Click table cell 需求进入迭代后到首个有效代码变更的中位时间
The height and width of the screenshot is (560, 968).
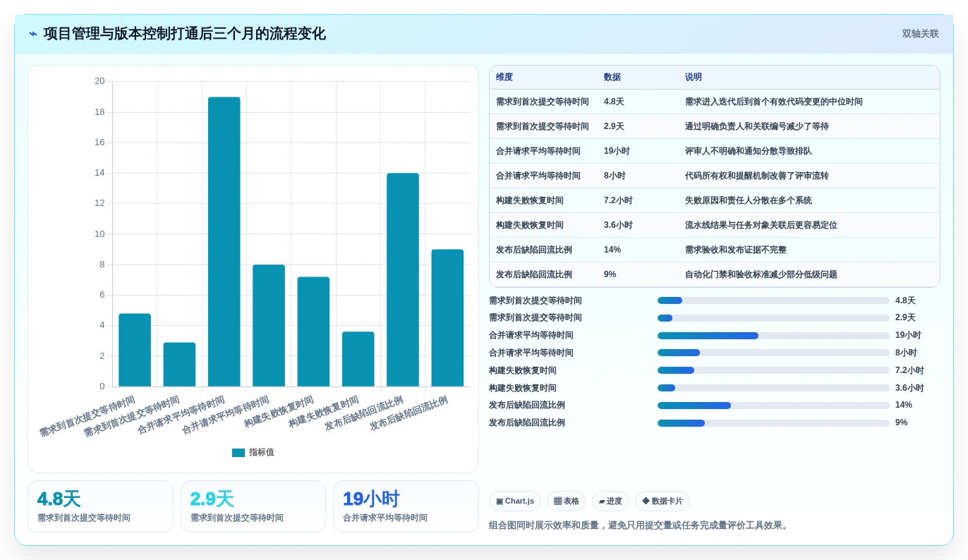tap(774, 102)
